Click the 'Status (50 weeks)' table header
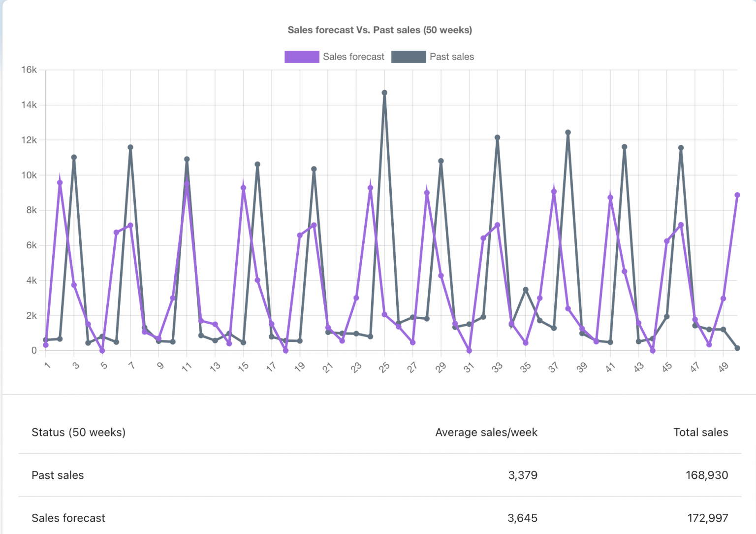This screenshot has height=534, width=756. point(79,433)
